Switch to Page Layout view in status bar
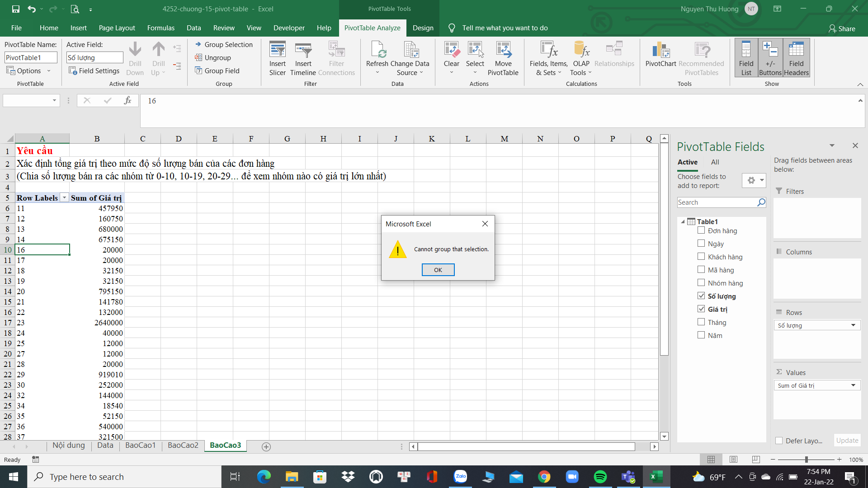Viewport: 868px width, 488px height. pos(733,459)
